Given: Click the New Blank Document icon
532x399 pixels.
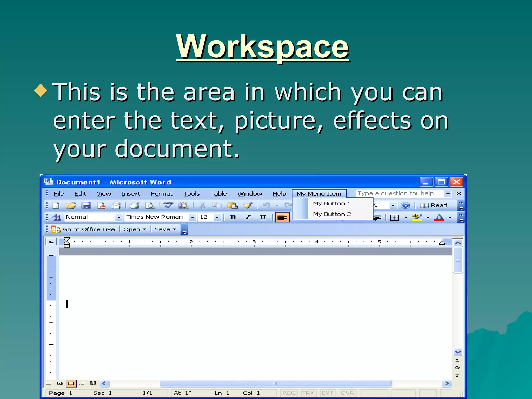Looking at the screenshot, I should point(56,205).
